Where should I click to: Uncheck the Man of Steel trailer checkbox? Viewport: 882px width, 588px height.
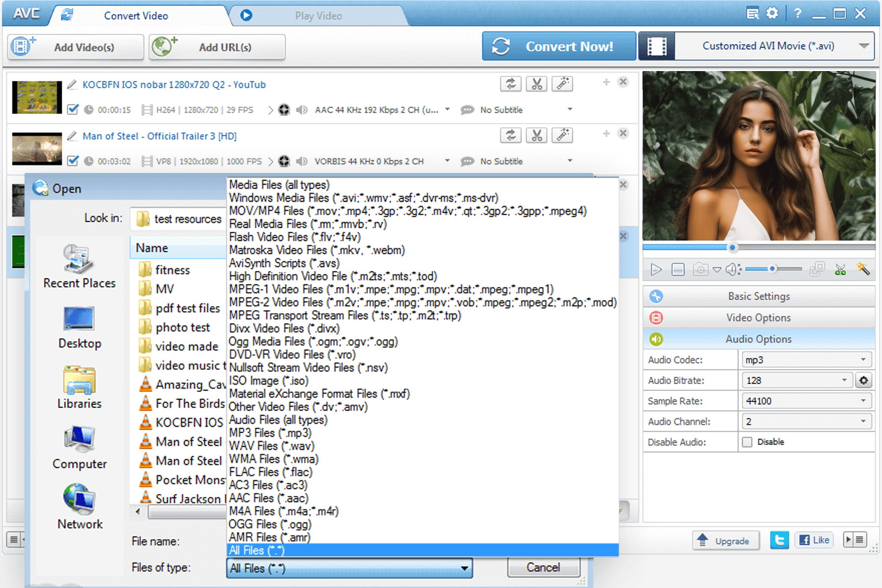click(73, 161)
